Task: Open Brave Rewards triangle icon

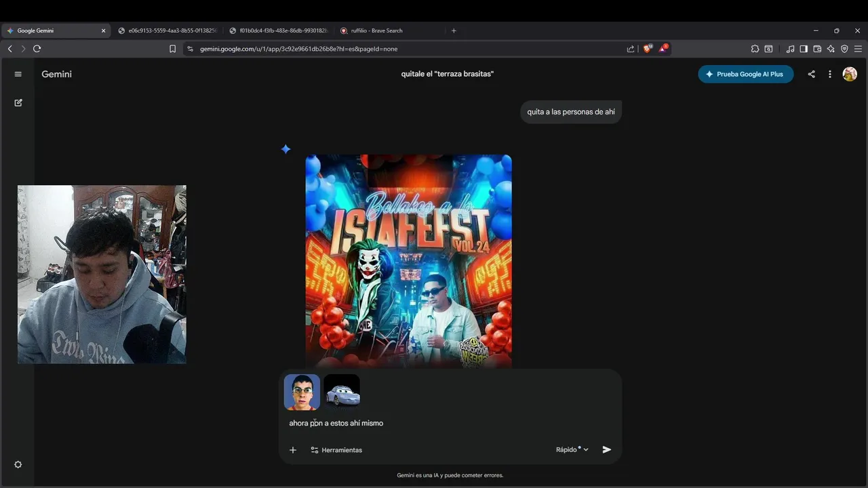Action: 663,48
